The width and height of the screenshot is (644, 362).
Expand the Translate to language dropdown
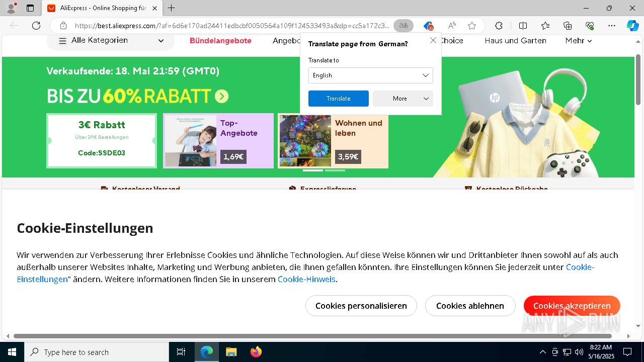pyautogui.click(x=370, y=75)
